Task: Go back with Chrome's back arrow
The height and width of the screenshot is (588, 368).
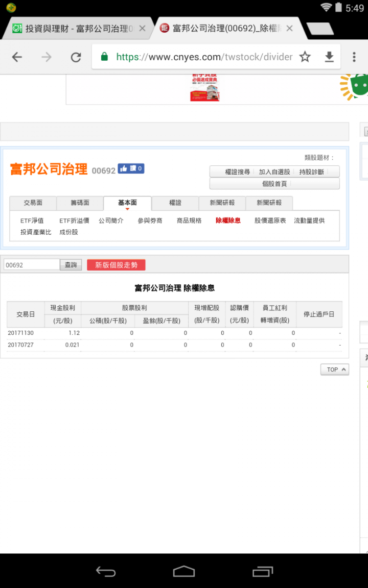Action: click(17, 57)
